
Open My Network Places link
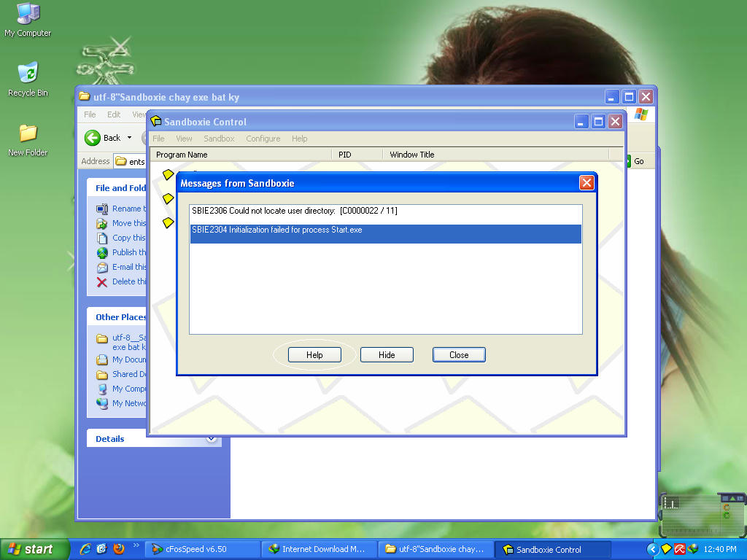(129, 402)
